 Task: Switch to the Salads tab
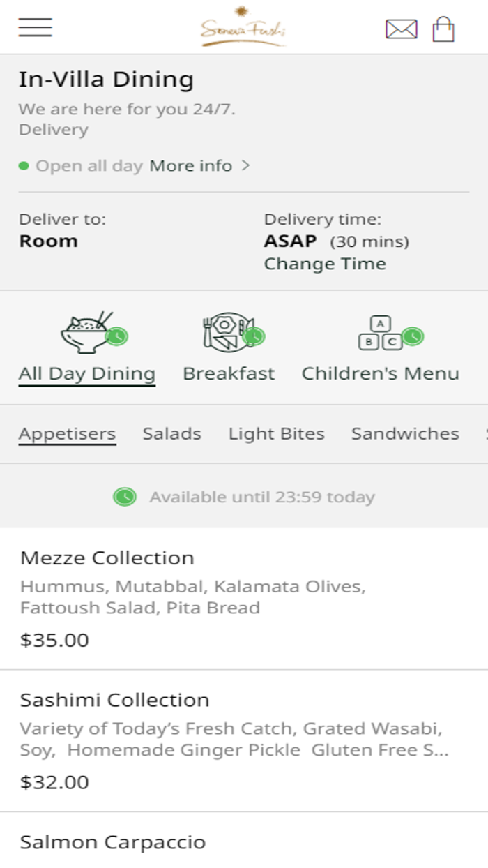coord(172,433)
